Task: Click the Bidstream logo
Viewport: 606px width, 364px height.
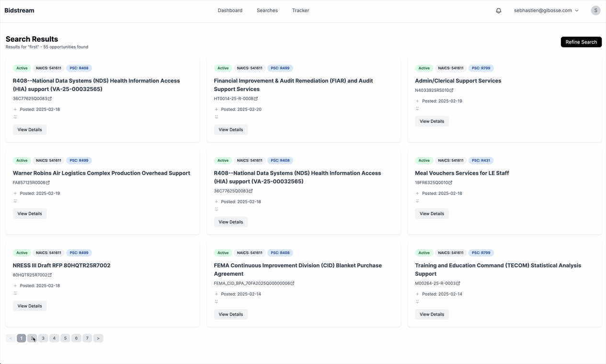Action: point(19,11)
